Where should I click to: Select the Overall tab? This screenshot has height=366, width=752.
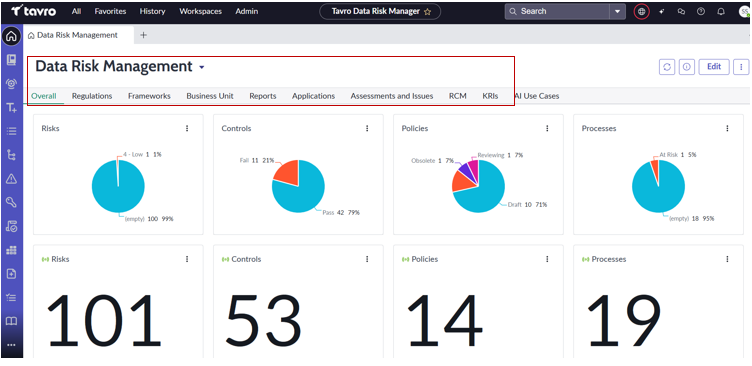tap(44, 96)
